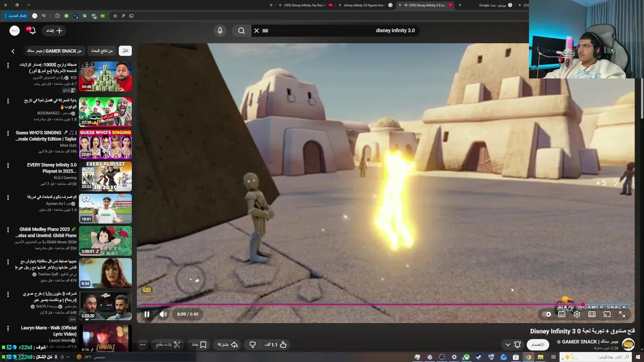The width and height of the screenshot is (644, 362).
Task: Open Ghibli Medley Piano 2025 video
Action: (105, 240)
